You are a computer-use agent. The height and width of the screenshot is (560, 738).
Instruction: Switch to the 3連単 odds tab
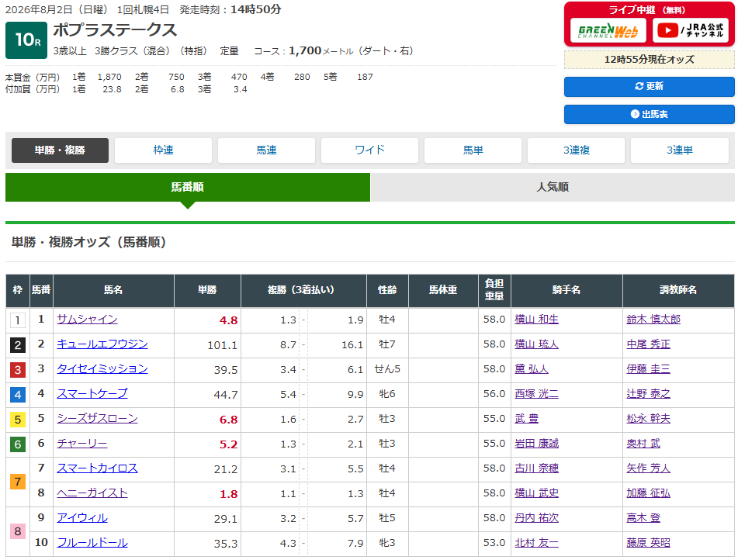click(x=680, y=150)
